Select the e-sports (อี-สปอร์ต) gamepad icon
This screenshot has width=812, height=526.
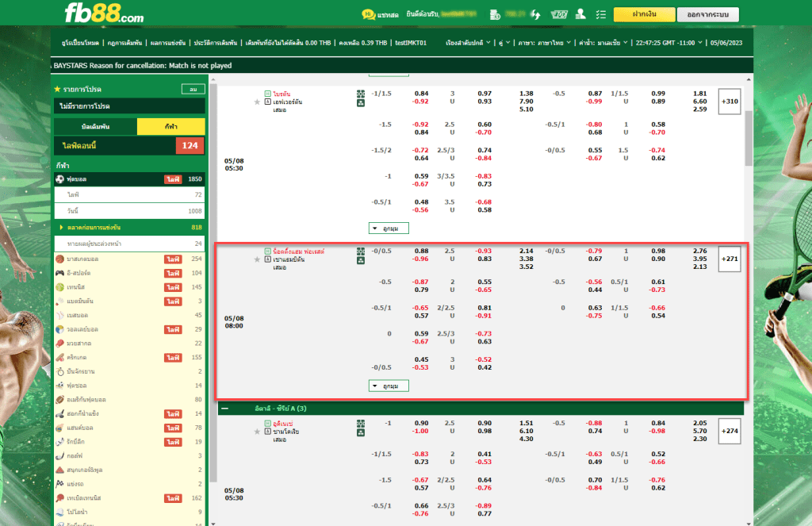tap(59, 273)
